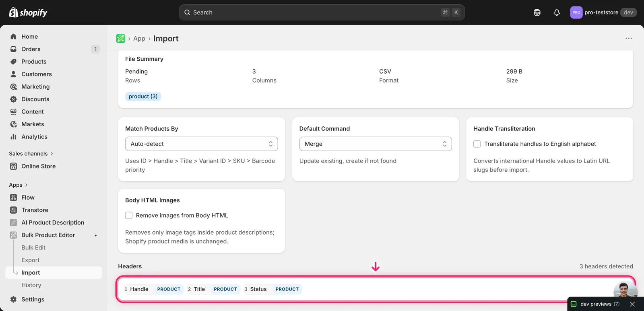Click the Shopify logo
Image resolution: width=644 pixels, height=311 pixels.
point(28,12)
